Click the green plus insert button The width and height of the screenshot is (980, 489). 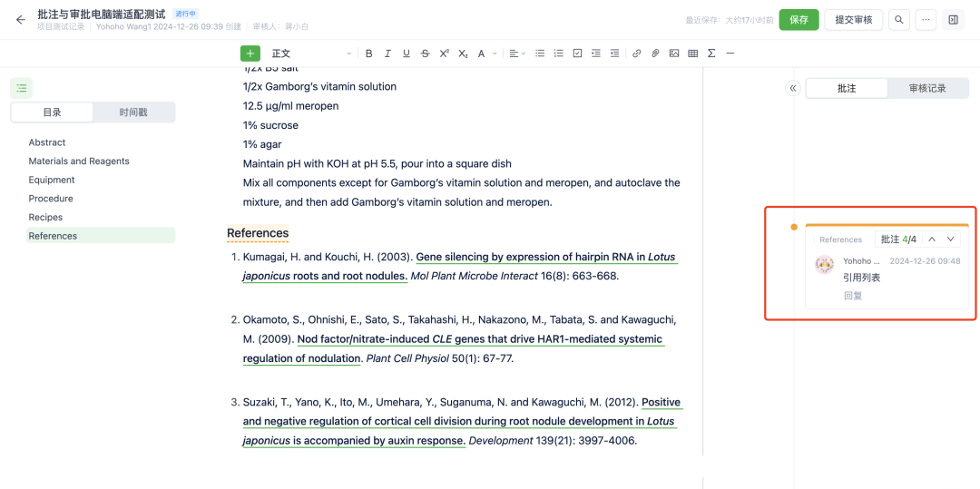click(x=250, y=54)
